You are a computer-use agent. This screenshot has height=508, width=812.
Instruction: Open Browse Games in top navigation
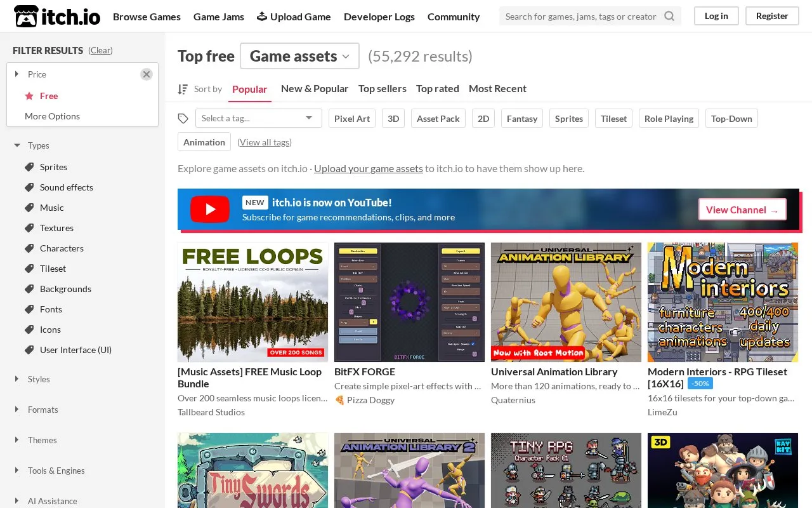click(147, 17)
